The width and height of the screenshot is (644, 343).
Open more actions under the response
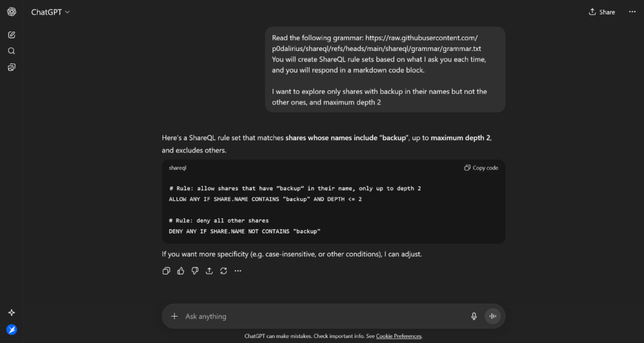pyautogui.click(x=238, y=271)
